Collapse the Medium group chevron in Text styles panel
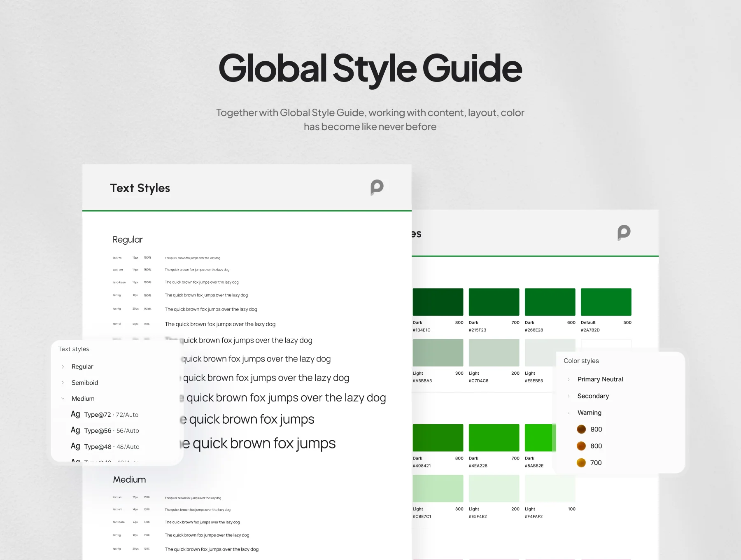This screenshot has width=741, height=560. click(x=63, y=399)
